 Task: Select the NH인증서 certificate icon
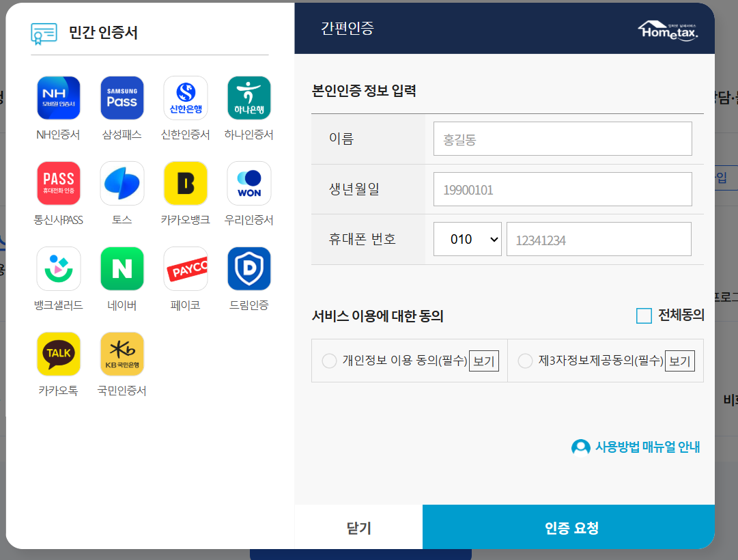[x=58, y=98]
